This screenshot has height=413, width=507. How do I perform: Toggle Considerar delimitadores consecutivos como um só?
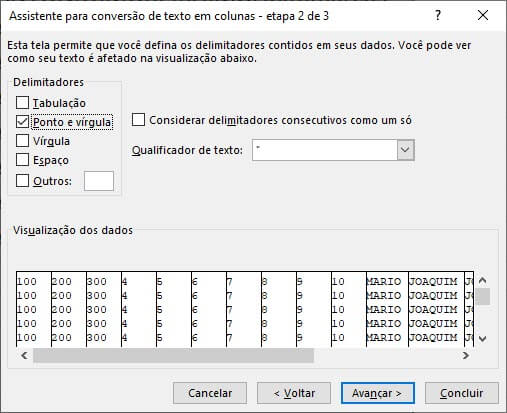[x=138, y=120]
